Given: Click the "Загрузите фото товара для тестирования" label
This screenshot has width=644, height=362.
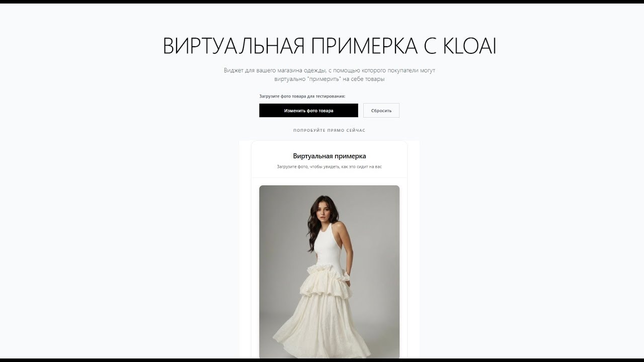Looking at the screenshot, I should (x=302, y=96).
